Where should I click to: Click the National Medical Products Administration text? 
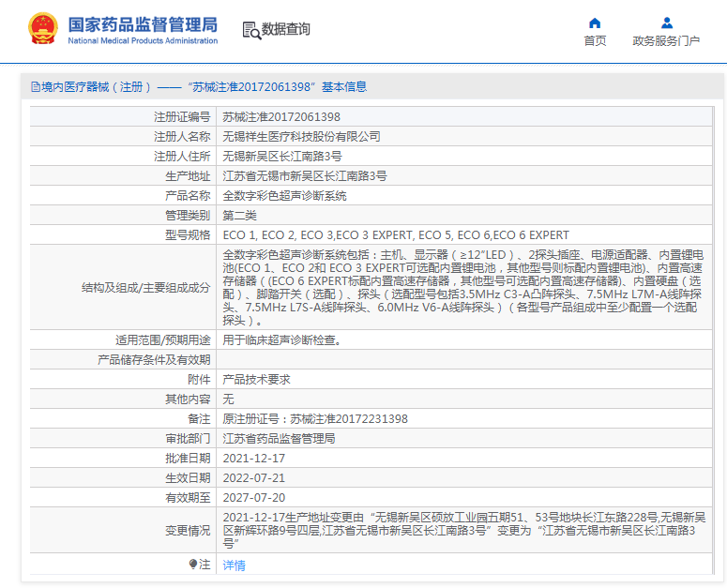(x=143, y=41)
